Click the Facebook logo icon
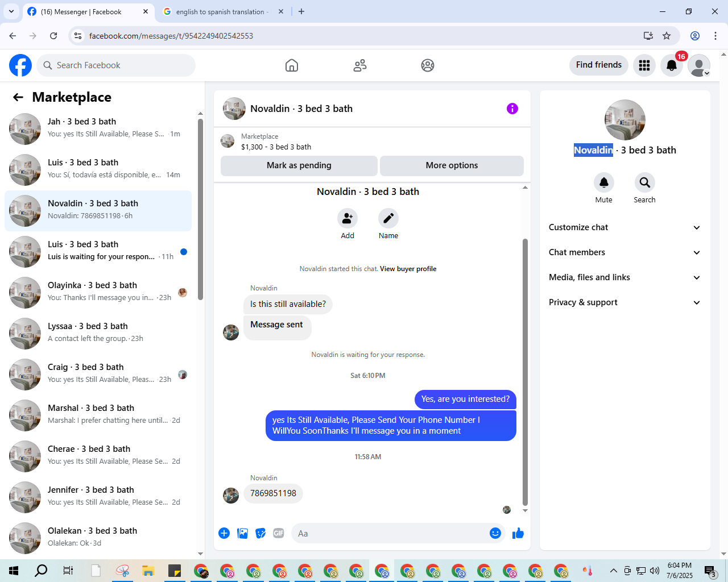 tap(20, 65)
